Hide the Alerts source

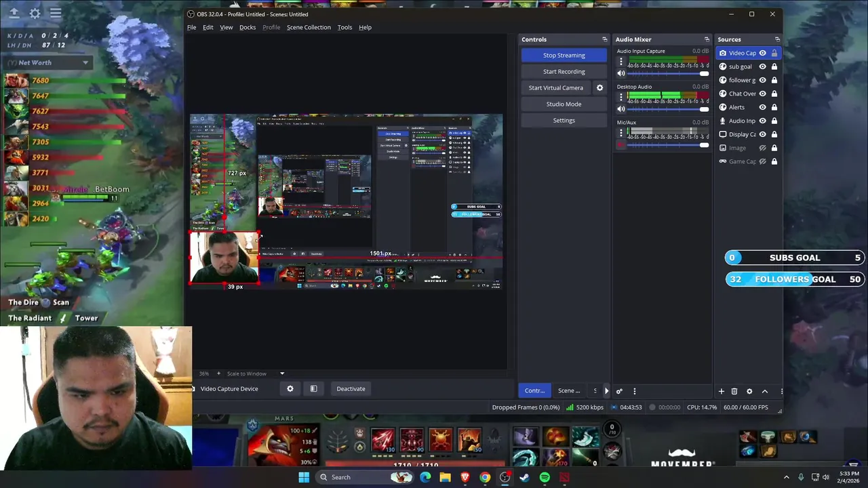tap(762, 107)
